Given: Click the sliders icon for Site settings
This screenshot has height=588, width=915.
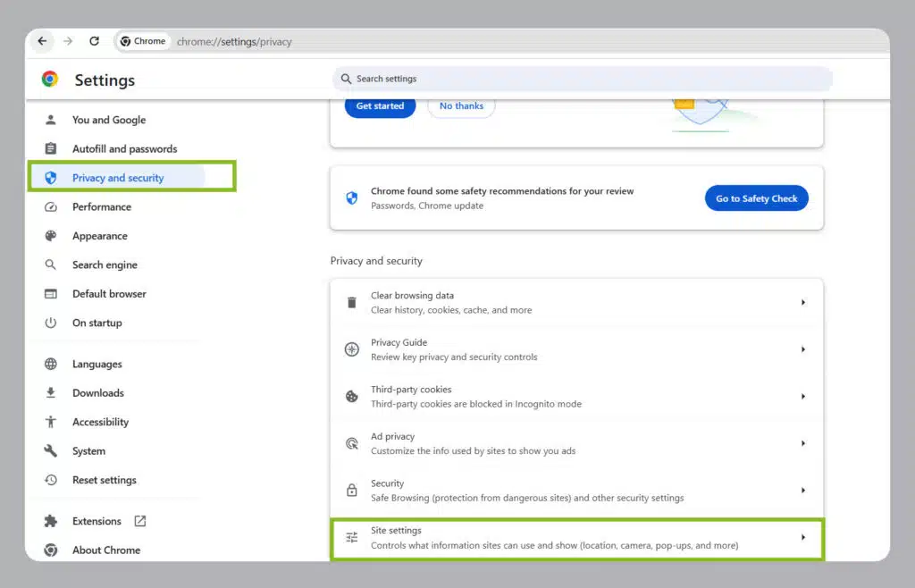Looking at the screenshot, I should (352, 537).
